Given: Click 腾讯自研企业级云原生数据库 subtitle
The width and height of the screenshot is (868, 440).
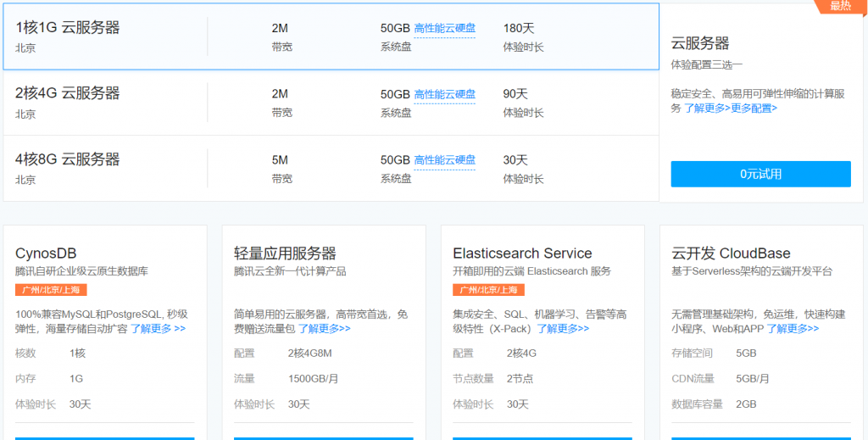Looking at the screenshot, I should pos(81,271).
